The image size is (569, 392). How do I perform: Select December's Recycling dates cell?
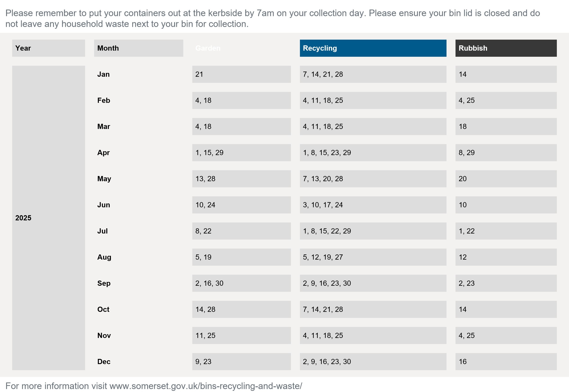click(373, 362)
